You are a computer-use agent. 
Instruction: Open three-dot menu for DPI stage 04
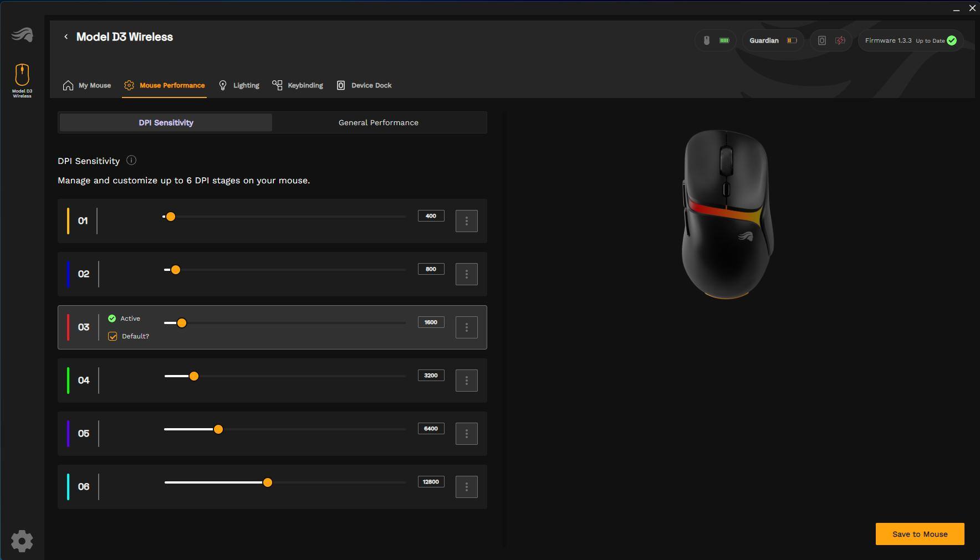(466, 381)
